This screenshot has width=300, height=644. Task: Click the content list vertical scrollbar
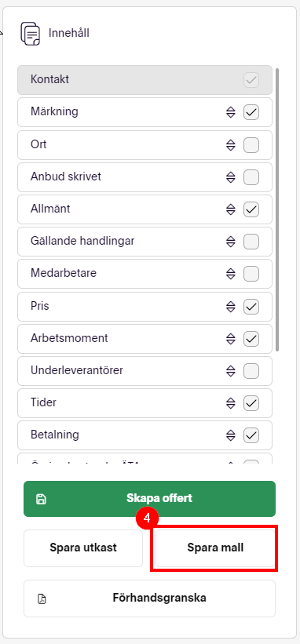(x=277, y=209)
